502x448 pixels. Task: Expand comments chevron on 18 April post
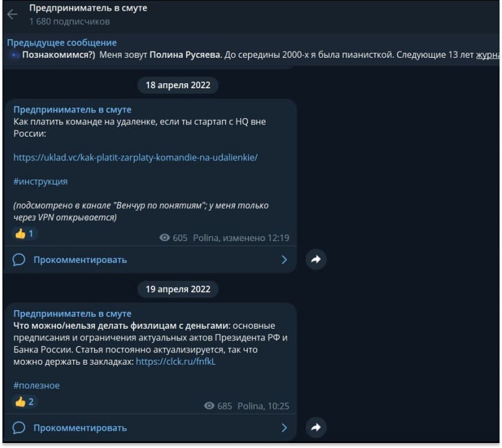(x=285, y=260)
